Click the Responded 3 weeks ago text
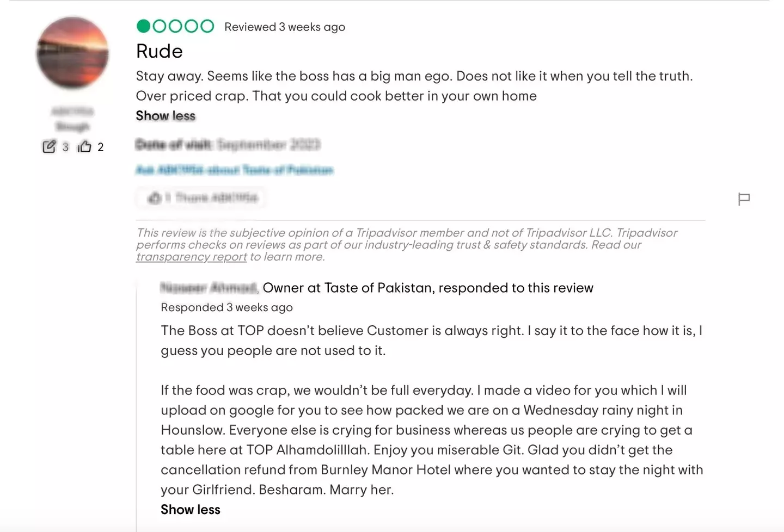The height and width of the screenshot is (532, 784). [226, 307]
